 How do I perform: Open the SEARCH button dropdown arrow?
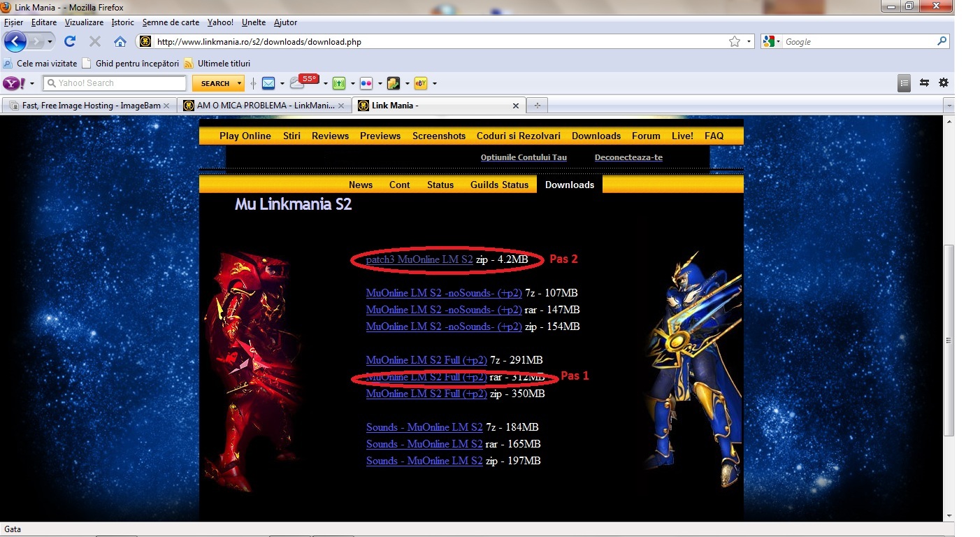tap(239, 83)
